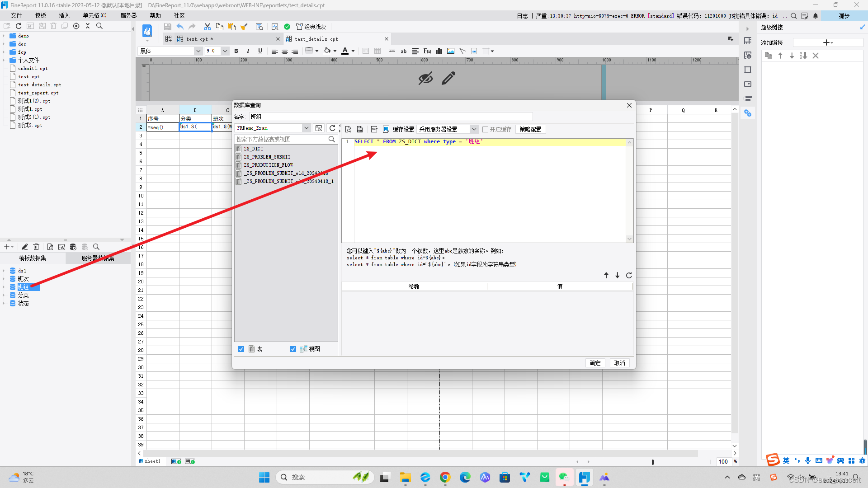Image resolution: width=868 pixels, height=488 pixels.
Task: Click the save/preview eye icon toolbar
Action: [426, 78]
